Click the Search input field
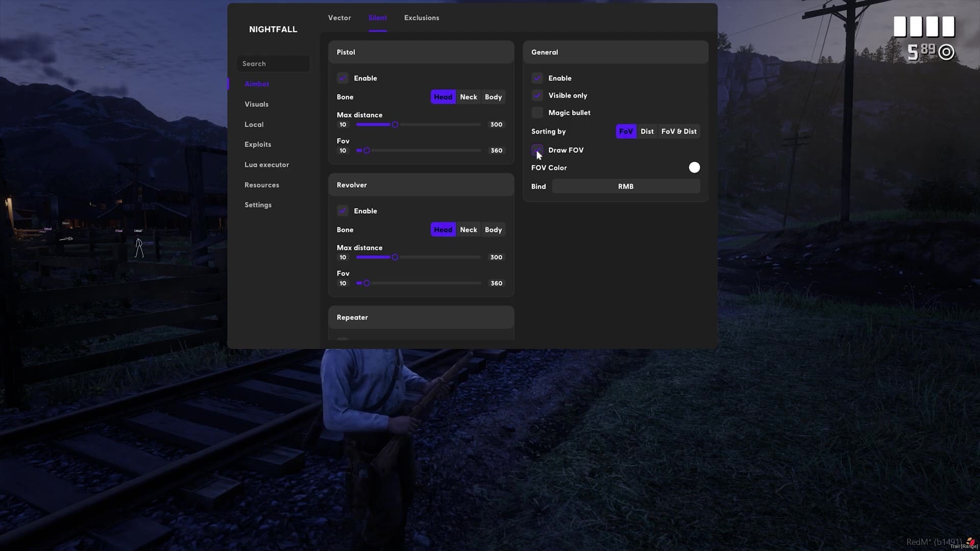The width and height of the screenshot is (980, 551). click(x=273, y=64)
